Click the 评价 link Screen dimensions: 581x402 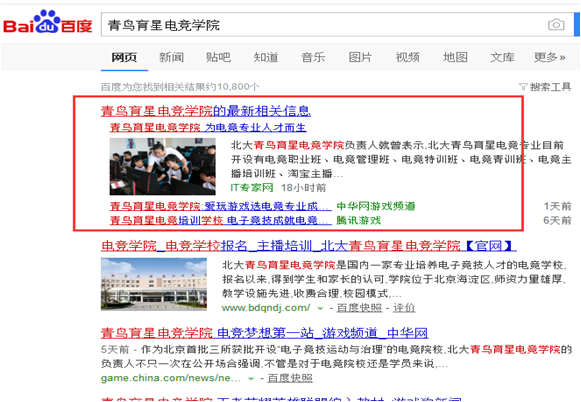404,308
